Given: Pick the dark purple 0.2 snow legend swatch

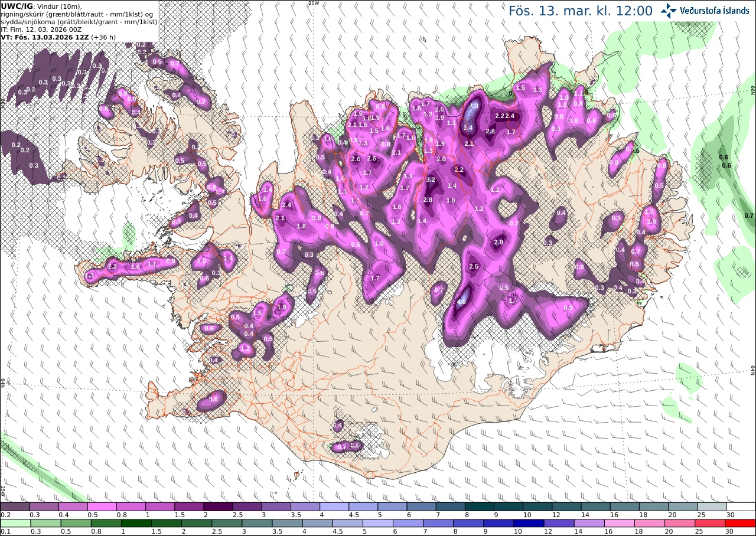Looking at the screenshot, I should click(x=15, y=506).
